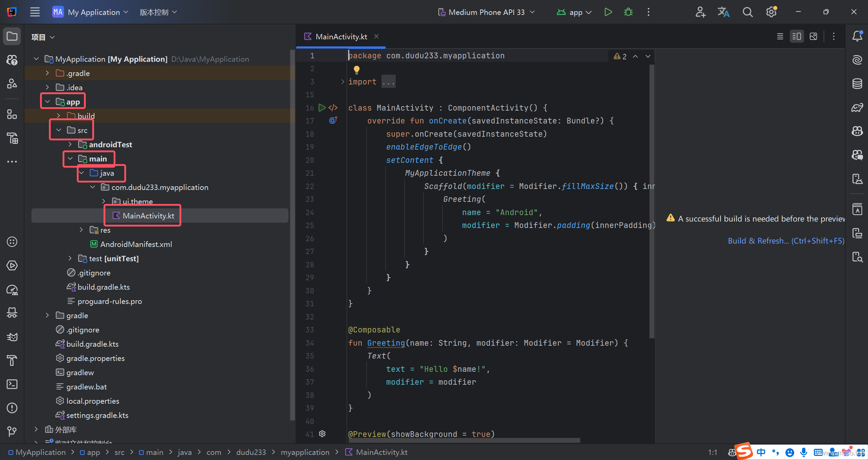The width and height of the screenshot is (868, 460).
Task: Open My Application project dropdown
Action: (x=91, y=12)
